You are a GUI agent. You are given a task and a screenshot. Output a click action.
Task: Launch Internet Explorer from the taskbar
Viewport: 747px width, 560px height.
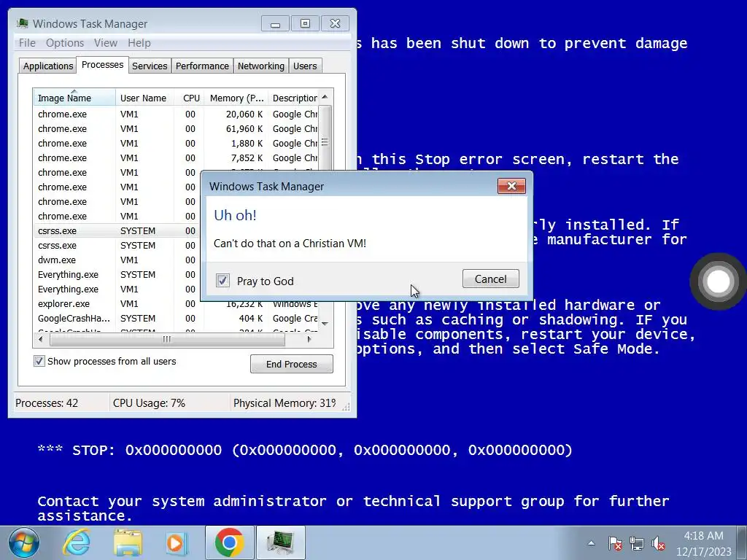point(77,542)
